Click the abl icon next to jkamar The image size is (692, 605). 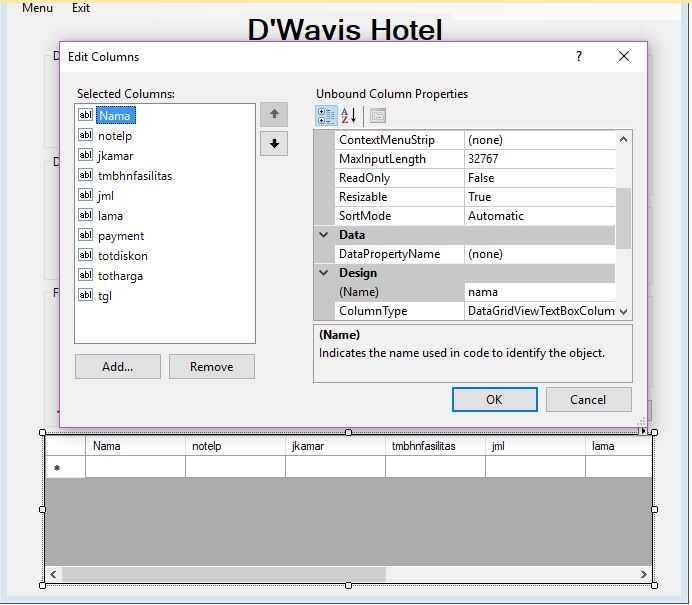(x=85, y=155)
